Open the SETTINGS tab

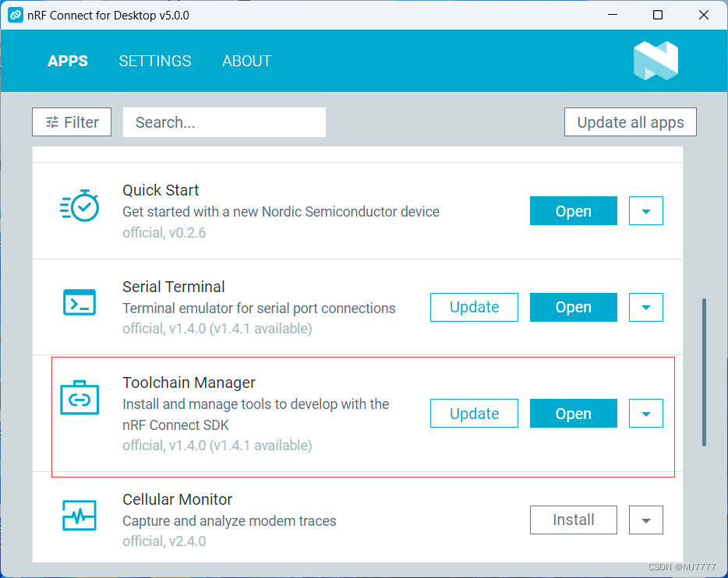pyautogui.click(x=155, y=61)
